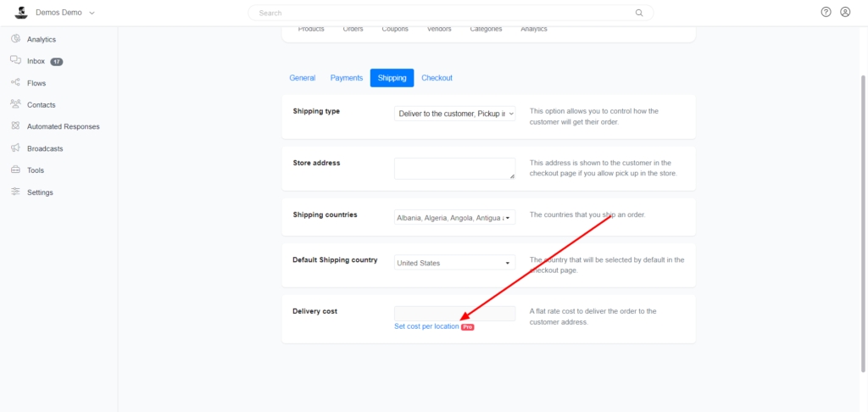The height and width of the screenshot is (412, 868).
Task: Click the Automated Responses icon
Action: point(15,126)
